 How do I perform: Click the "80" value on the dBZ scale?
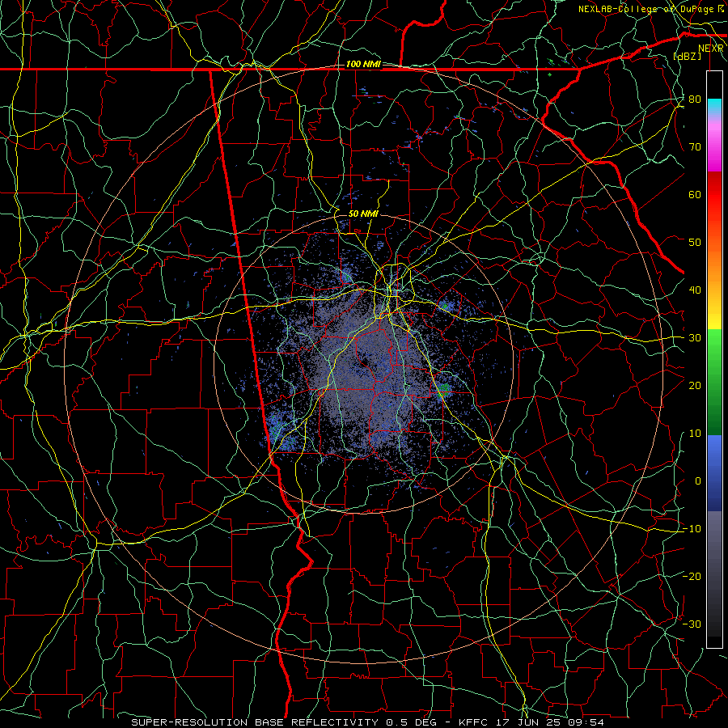coord(695,99)
